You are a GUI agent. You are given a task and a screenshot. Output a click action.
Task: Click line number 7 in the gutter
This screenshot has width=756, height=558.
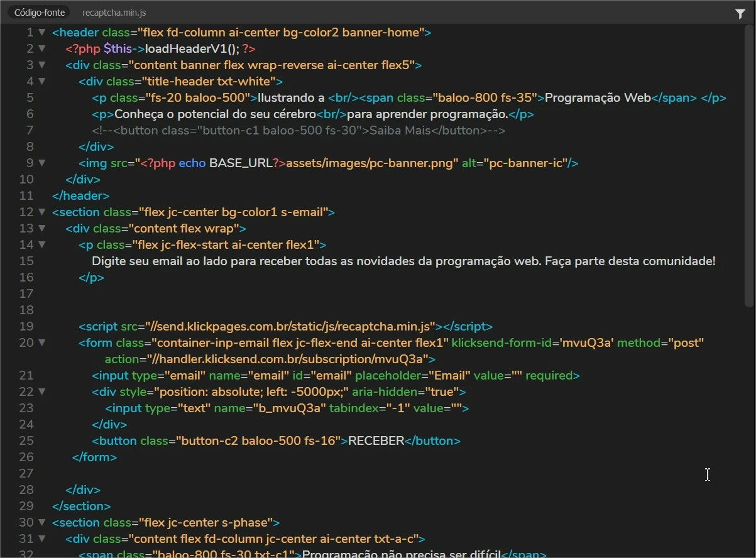click(30, 130)
